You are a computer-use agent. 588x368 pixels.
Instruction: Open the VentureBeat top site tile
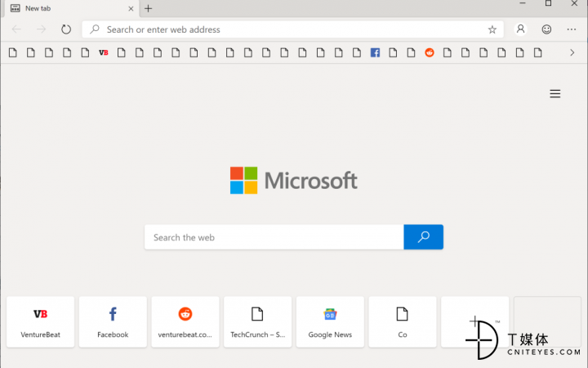41,322
